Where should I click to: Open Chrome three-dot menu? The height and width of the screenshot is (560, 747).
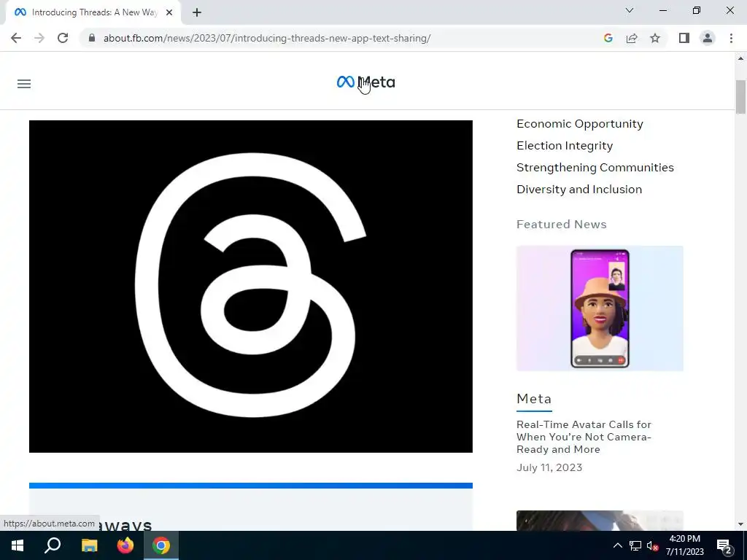click(731, 38)
